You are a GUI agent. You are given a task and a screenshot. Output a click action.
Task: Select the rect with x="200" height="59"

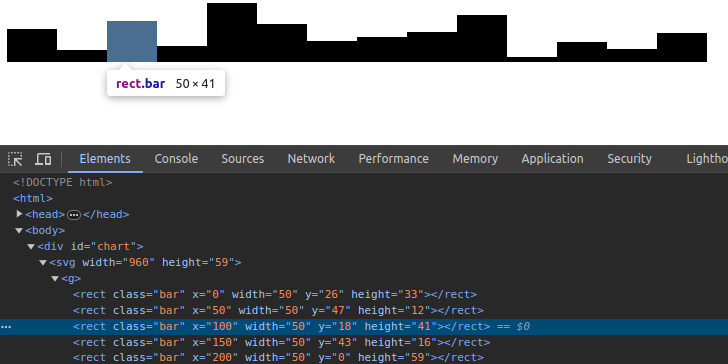tap(278, 358)
